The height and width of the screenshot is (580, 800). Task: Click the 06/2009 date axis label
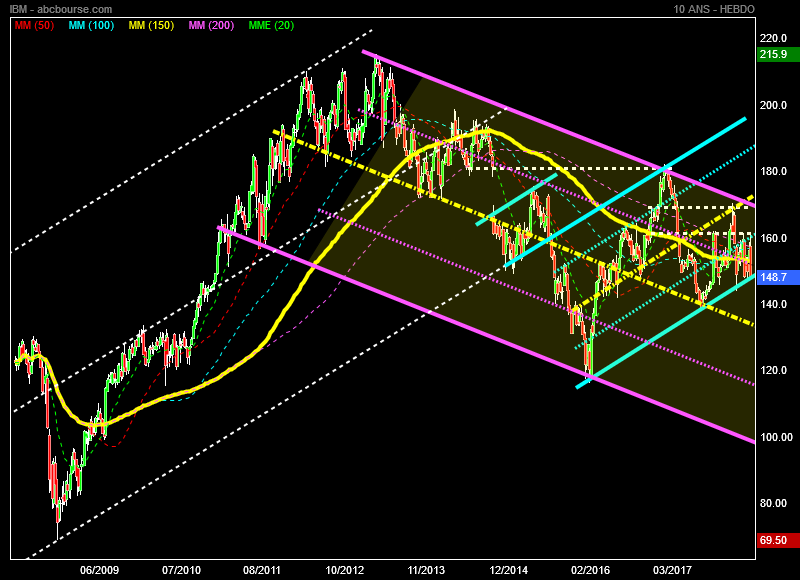click(99, 570)
